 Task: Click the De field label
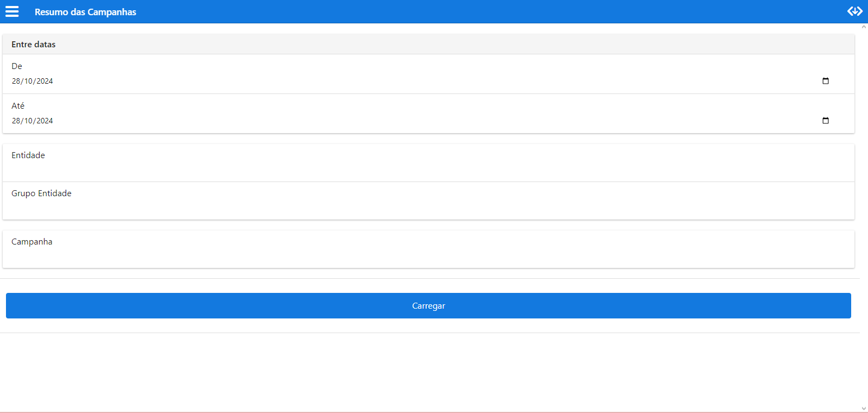click(17, 66)
